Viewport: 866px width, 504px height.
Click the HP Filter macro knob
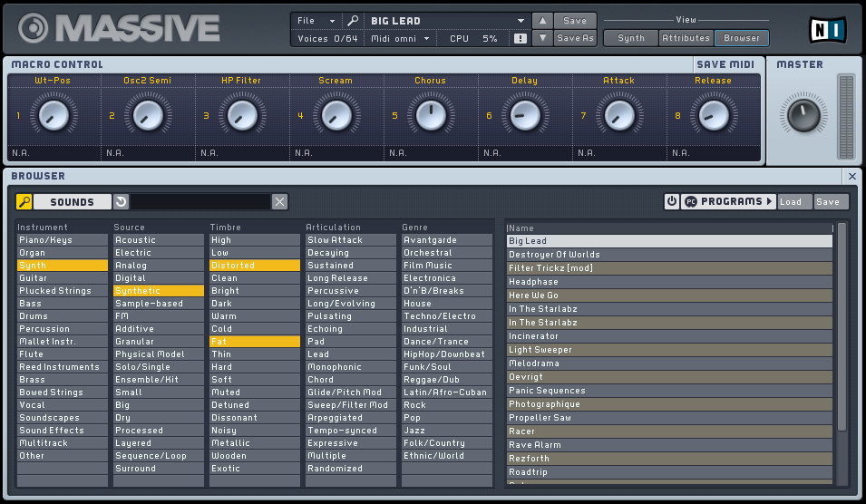tap(242, 115)
